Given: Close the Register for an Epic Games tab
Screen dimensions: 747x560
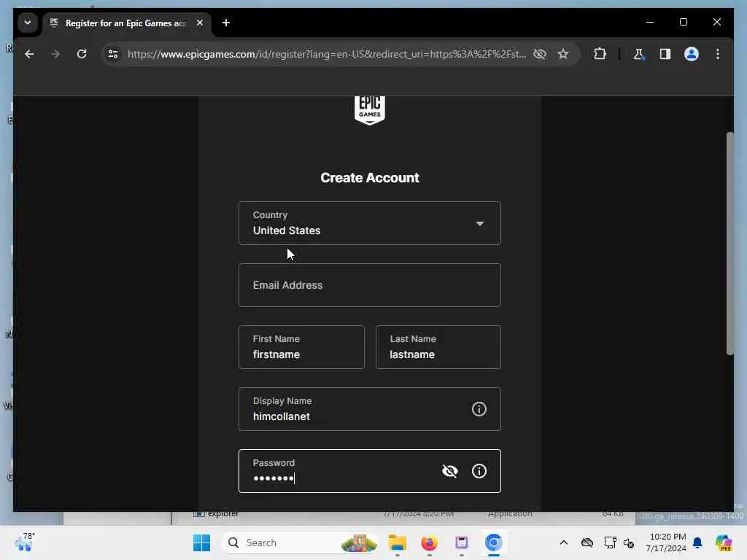Looking at the screenshot, I should [200, 23].
